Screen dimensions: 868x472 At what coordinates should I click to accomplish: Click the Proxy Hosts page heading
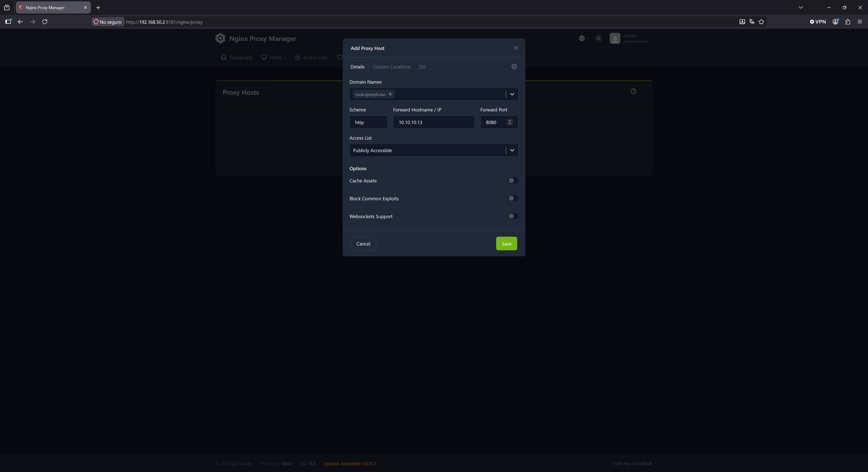(241, 92)
